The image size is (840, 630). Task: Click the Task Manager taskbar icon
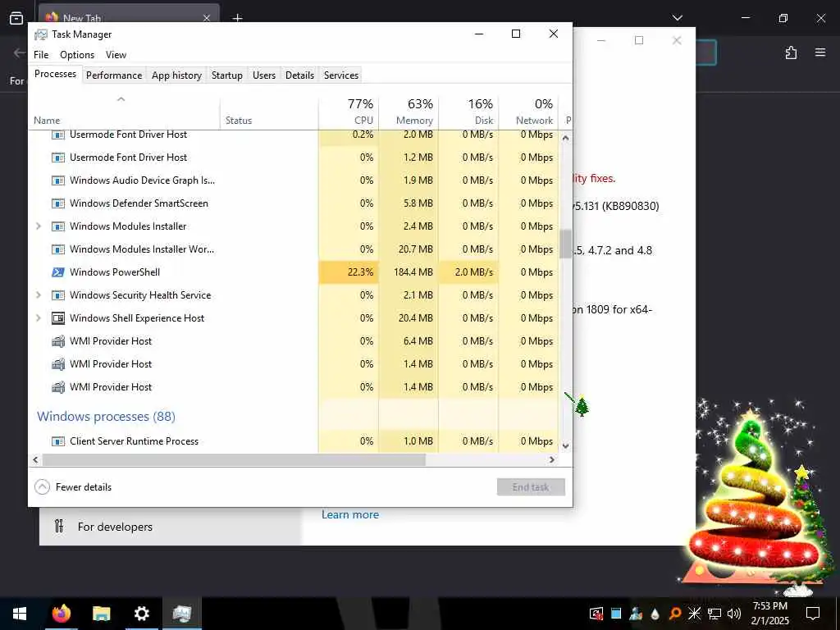pyautogui.click(x=181, y=614)
